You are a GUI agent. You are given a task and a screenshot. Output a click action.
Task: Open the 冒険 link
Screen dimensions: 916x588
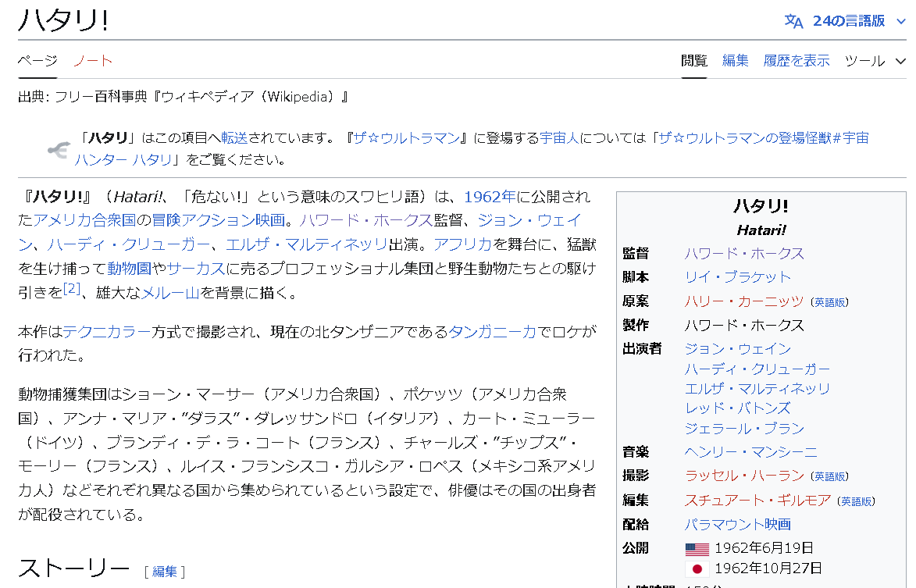point(166,220)
